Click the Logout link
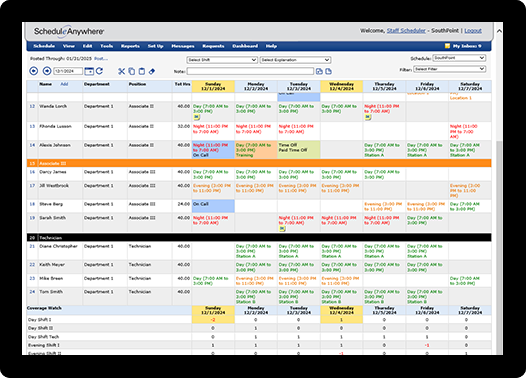Screen dimensions: 526x378 pyautogui.click(x=473, y=31)
